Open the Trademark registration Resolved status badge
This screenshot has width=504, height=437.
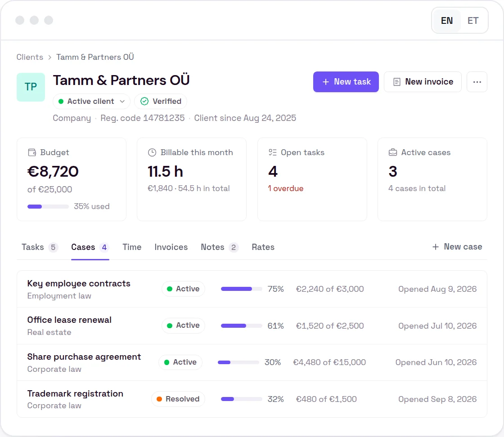[x=178, y=399]
